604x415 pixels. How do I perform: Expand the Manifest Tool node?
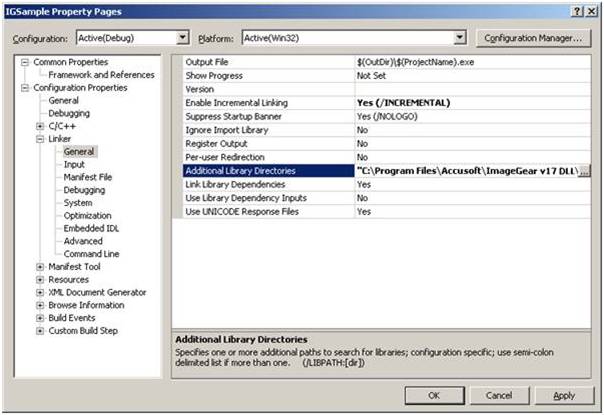(40, 267)
